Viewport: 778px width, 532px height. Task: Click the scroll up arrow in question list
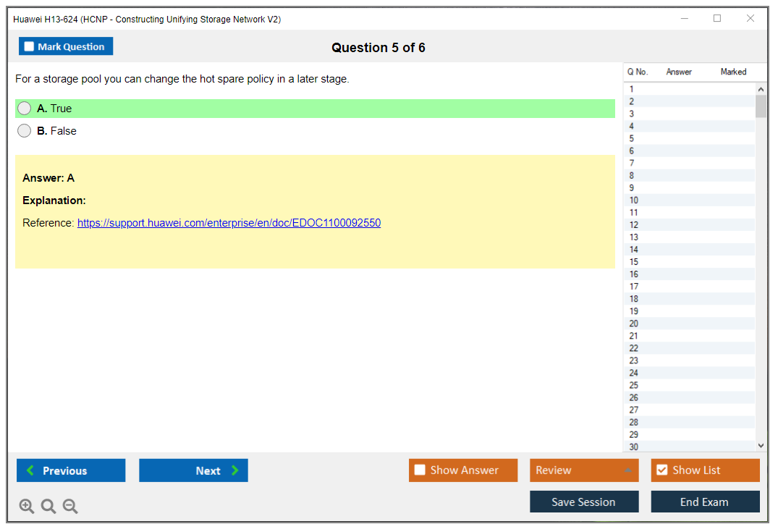tap(761, 90)
